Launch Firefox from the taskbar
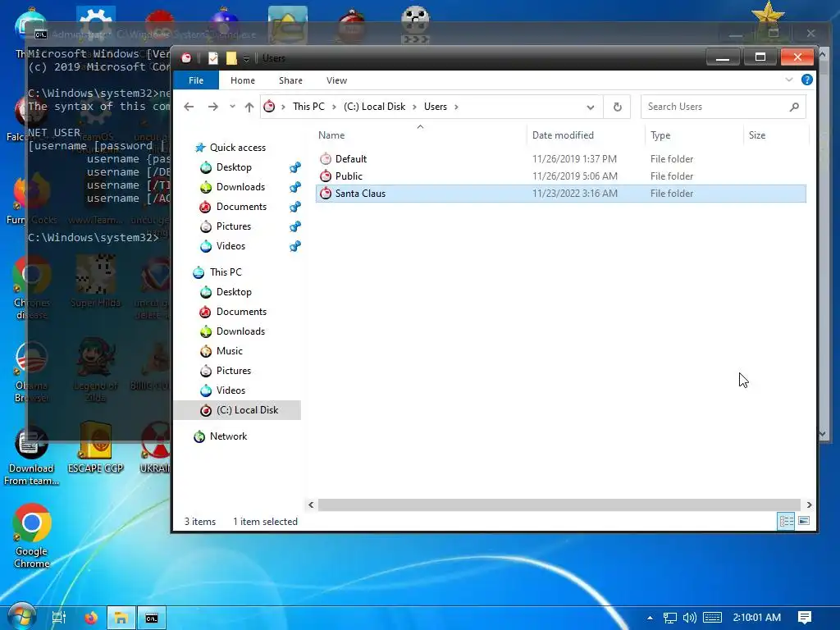The width and height of the screenshot is (840, 630). click(91, 618)
